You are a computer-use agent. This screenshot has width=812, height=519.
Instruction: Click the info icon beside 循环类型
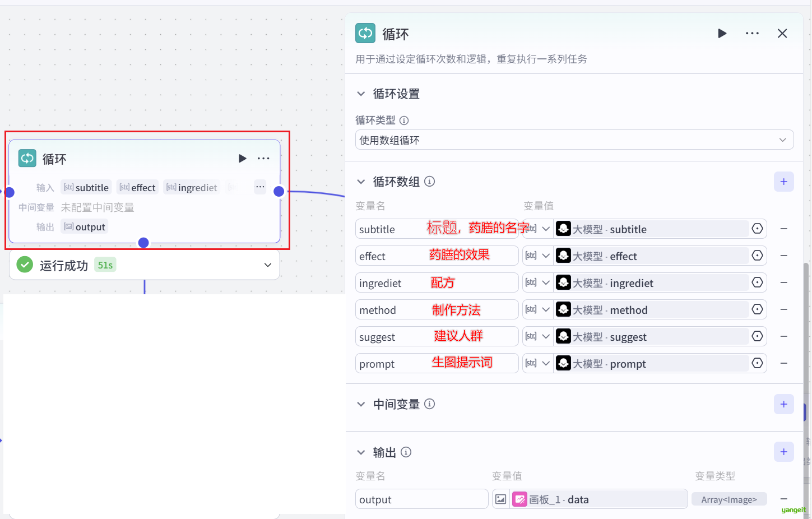404,121
